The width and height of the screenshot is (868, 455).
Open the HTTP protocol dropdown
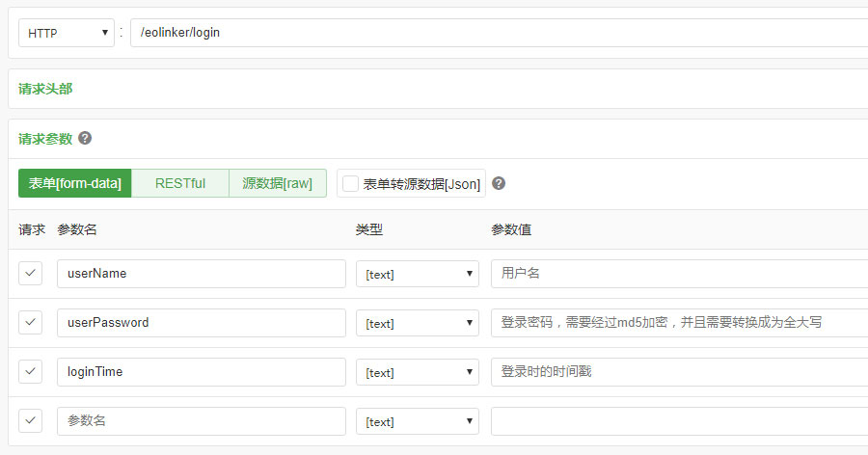pos(67,33)
